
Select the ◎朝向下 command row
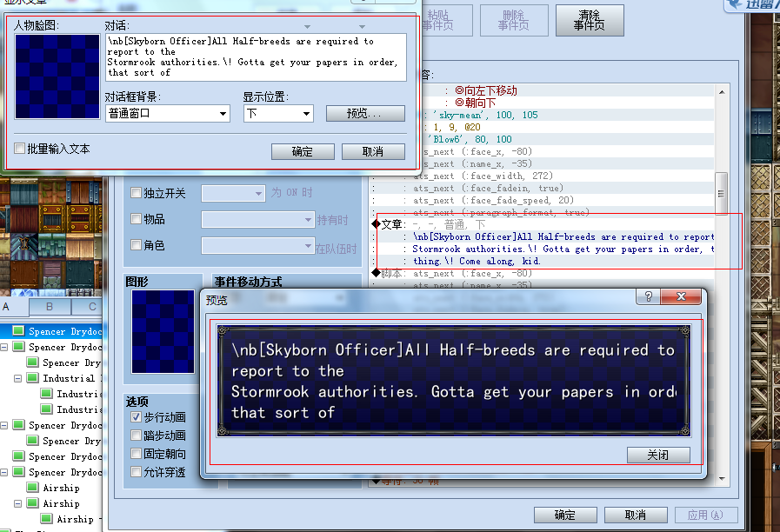click(x=543, y=103)
